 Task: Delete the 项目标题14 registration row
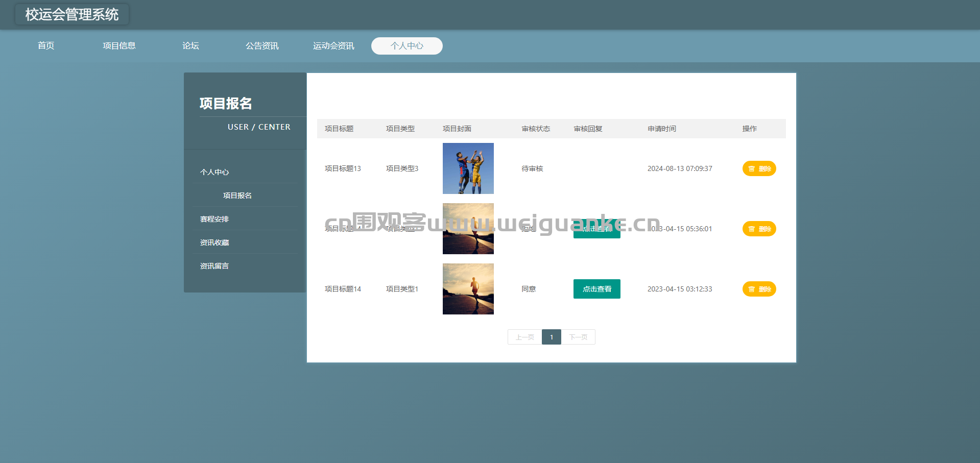tap(759, 289)
